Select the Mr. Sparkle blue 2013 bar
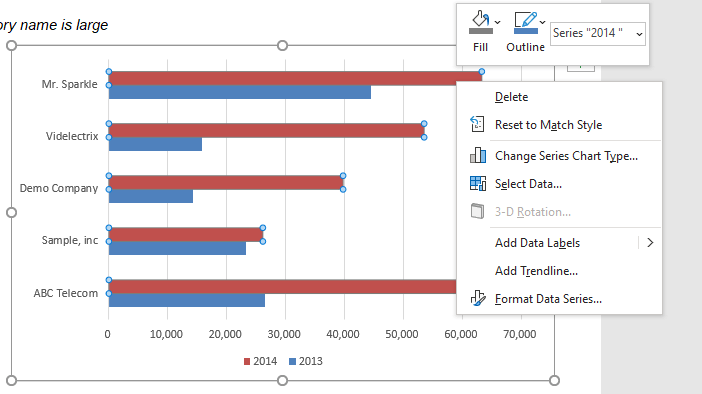 tap(240, 92)
